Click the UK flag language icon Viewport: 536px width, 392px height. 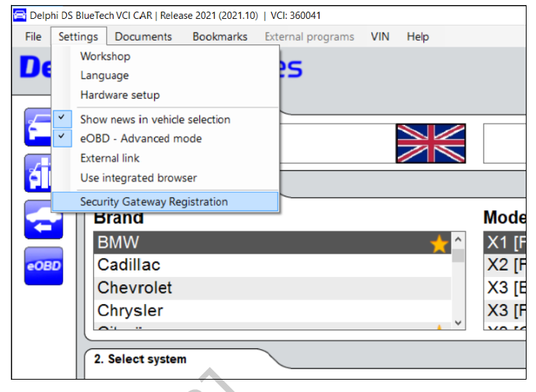431,143
